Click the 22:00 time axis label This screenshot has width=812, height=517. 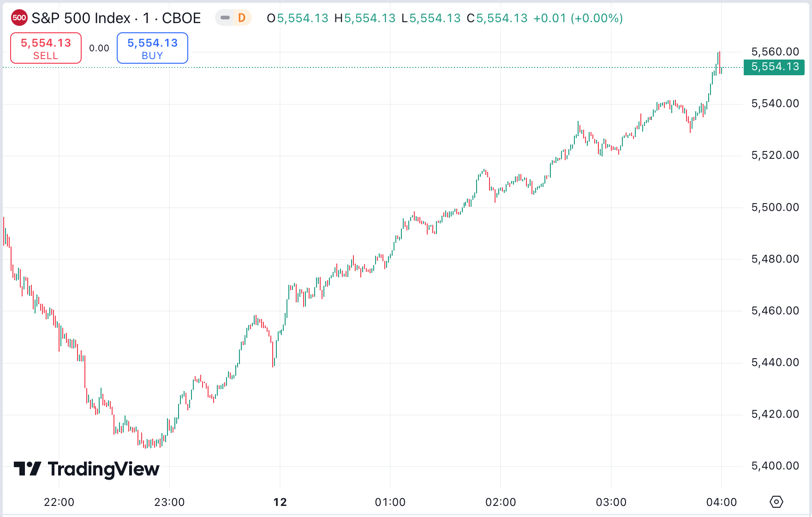pyautogui.click(x=59, y=502)
